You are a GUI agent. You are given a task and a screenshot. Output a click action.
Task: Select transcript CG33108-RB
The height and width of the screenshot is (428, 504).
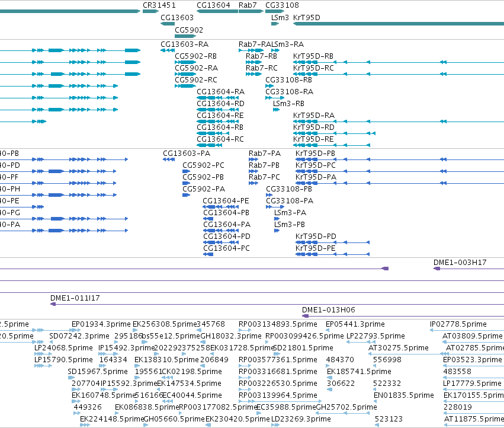[288, 80]
